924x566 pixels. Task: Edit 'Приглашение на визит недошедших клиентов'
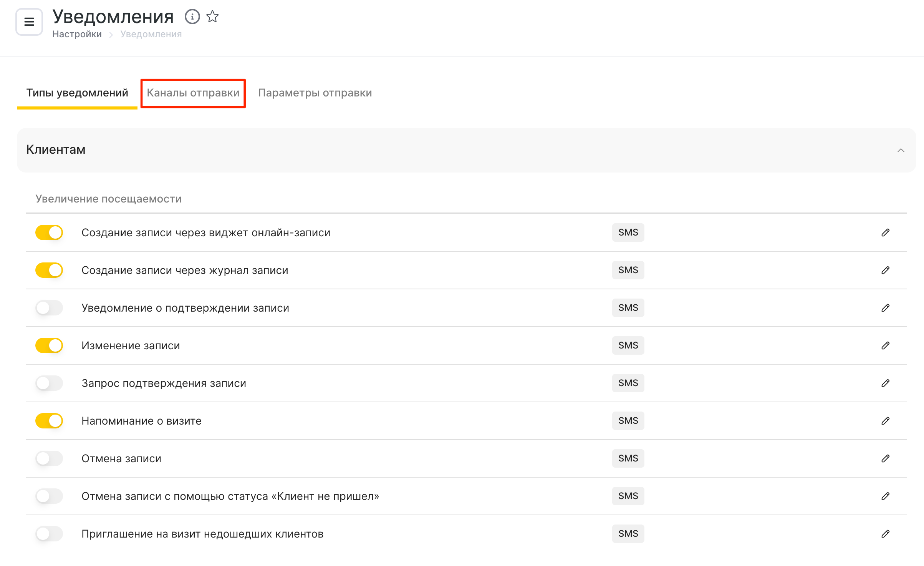click(x=885, y=534)
